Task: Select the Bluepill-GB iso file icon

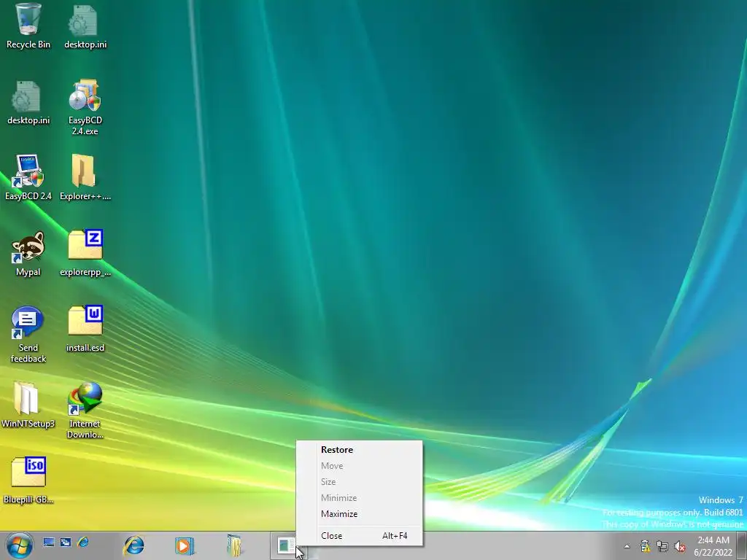Action: [28, 481]
